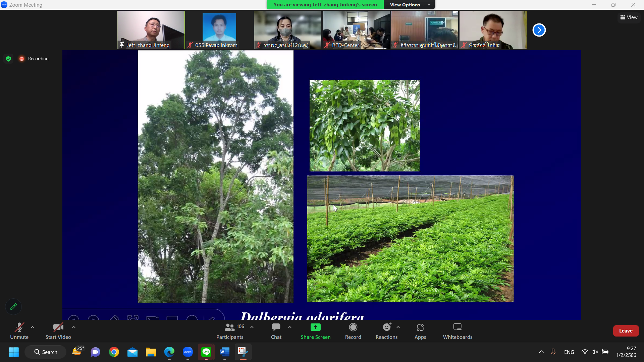This screenshot has height=362, width=644.
Task: Open the Reactions menu
Action: [x=386, y=330]
